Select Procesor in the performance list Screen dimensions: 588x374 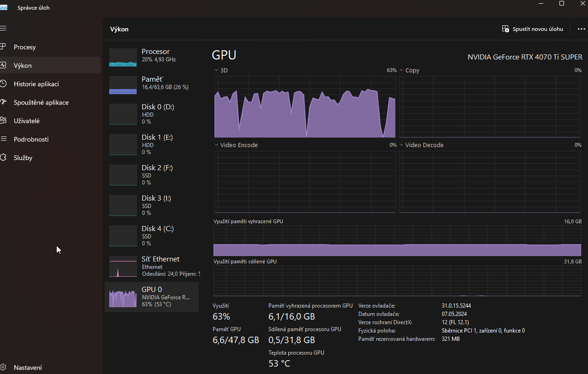(x=152, y=55)
